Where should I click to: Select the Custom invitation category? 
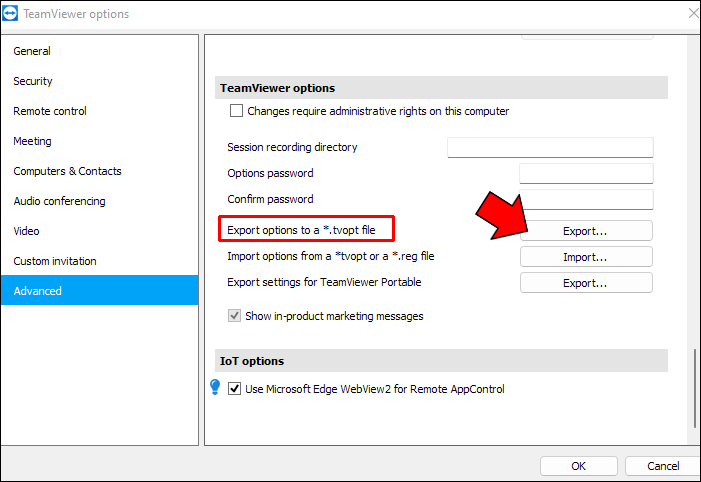pyautogui.click(x=55, y=261)
